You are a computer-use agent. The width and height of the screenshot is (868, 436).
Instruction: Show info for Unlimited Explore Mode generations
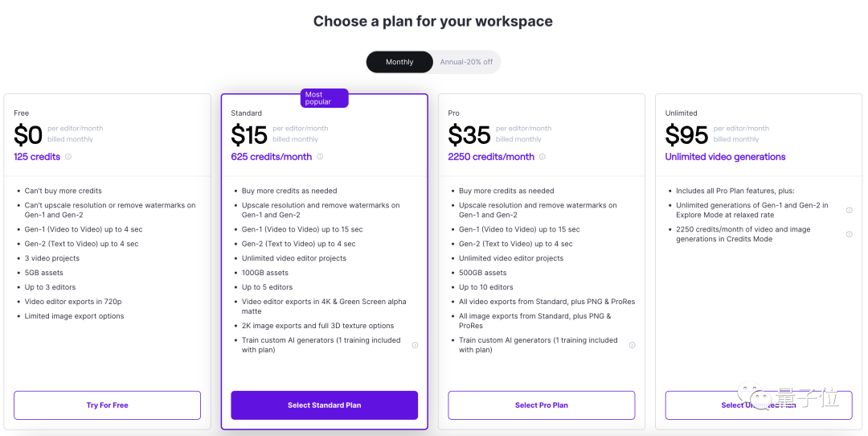849,210
